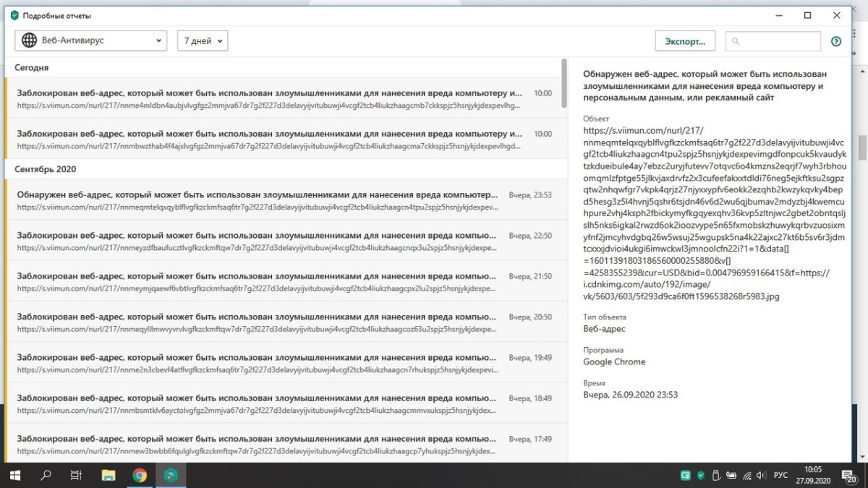
Task: Select the blocked event at Вчера, 20:50
Action: pos(284,321)
